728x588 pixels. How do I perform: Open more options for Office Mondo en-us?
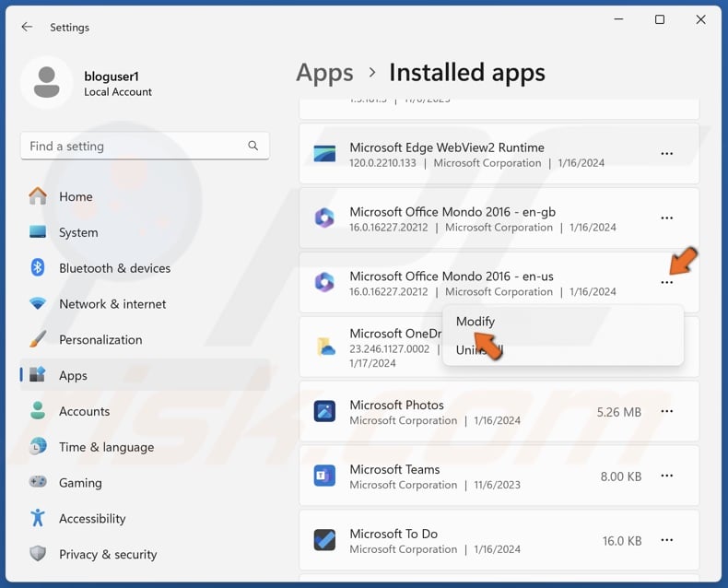point(666,282)
